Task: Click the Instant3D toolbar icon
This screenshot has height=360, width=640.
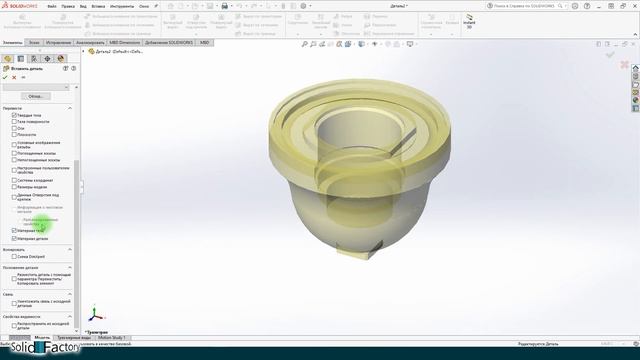Action: point(469,21)
